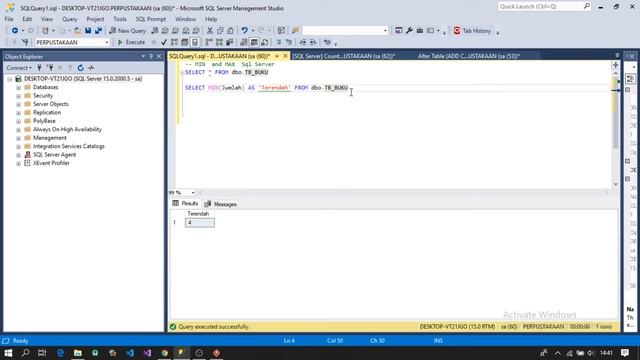Screen dimensions: 640x360
Task: Expand the Replication node
Action: 18,113
